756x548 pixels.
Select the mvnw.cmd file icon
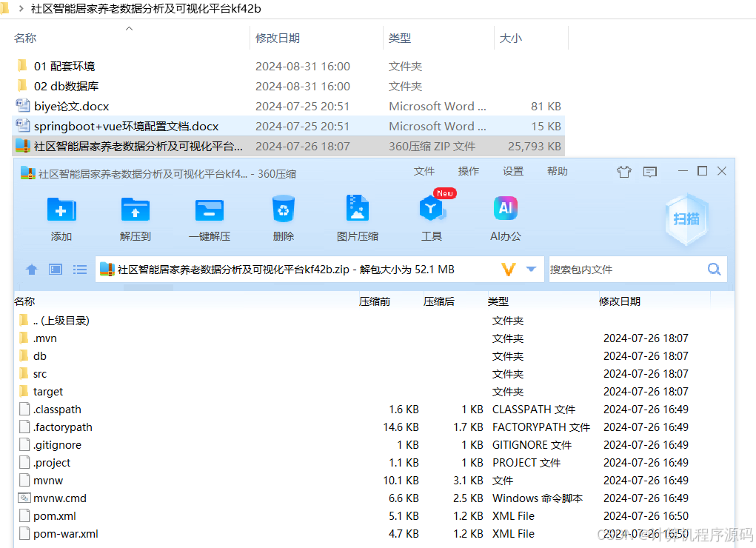point(24,498)
